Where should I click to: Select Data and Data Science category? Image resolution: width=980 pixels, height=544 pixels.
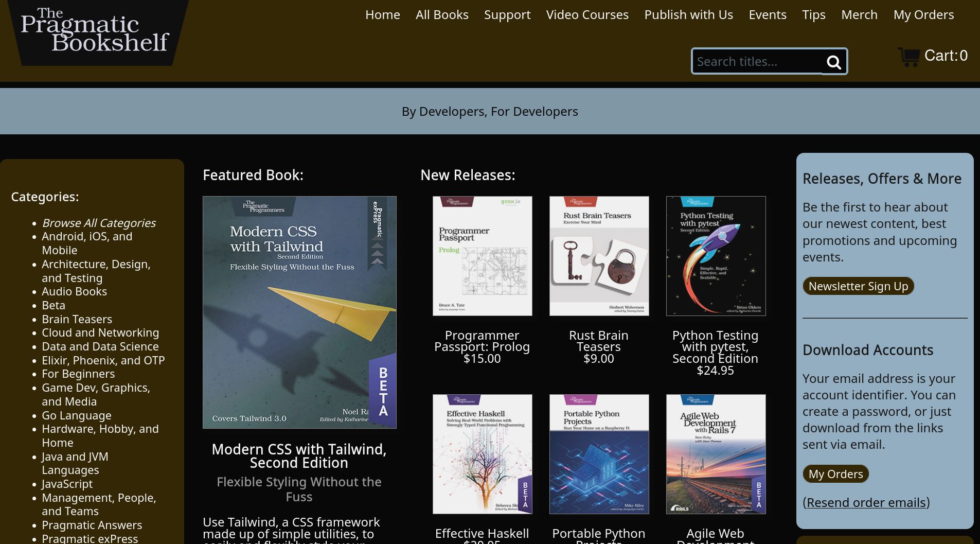pyautogui.click(x=100, y=346)
